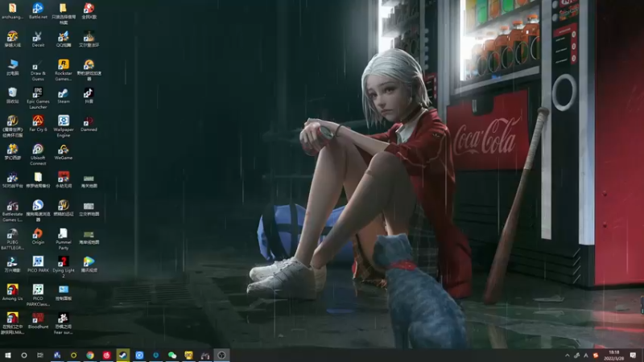Select the Among Us desktop icon
This screenshot has width=644, height=362.
pos(12,293)
